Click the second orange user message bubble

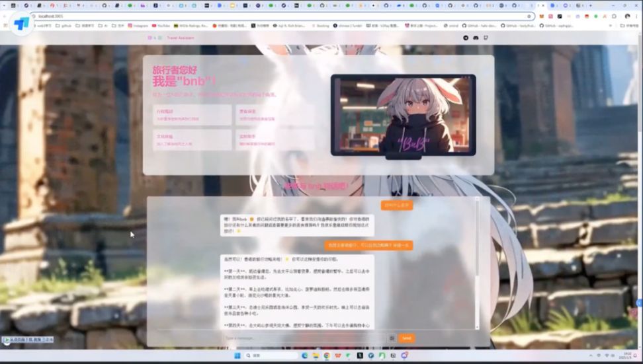click(x=368, y=245)
